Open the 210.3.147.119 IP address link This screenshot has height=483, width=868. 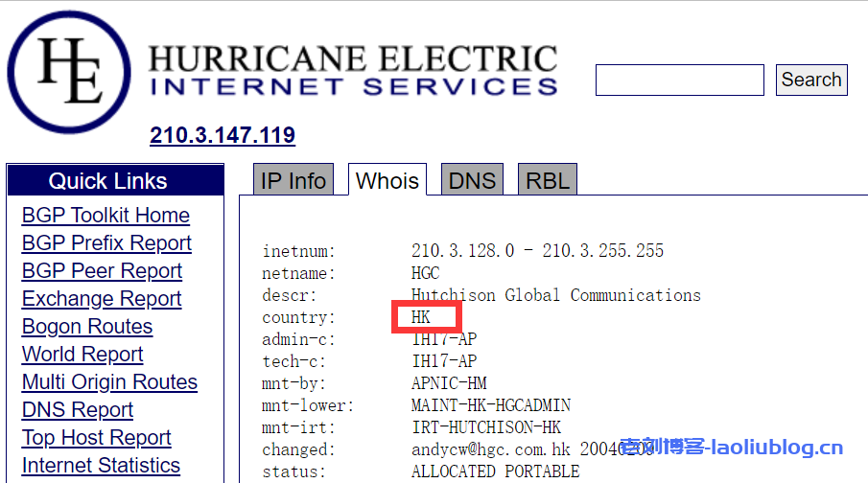click(223, 136)
